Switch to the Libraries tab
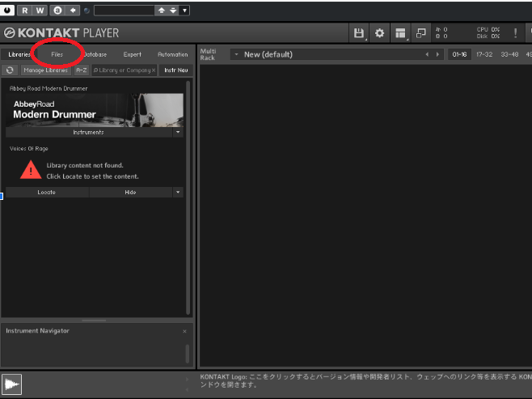The width and height of the screenshot is (532, 399). [19, 54]
